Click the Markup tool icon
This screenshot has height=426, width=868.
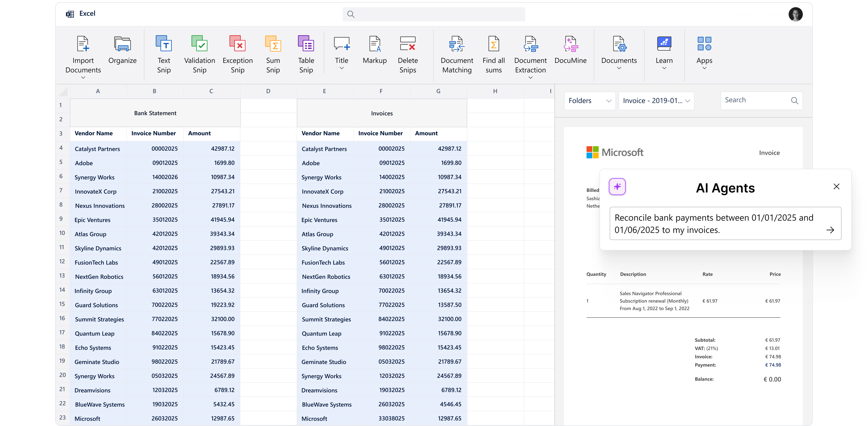coord(375,44)
